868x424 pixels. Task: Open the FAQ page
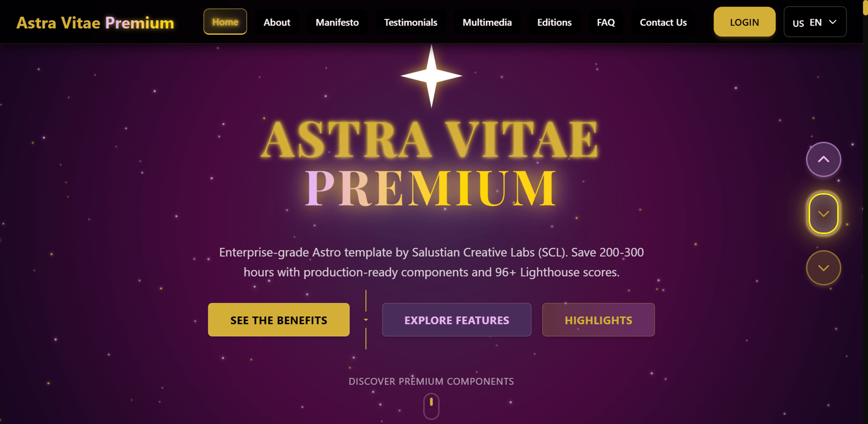pos(606,23)
